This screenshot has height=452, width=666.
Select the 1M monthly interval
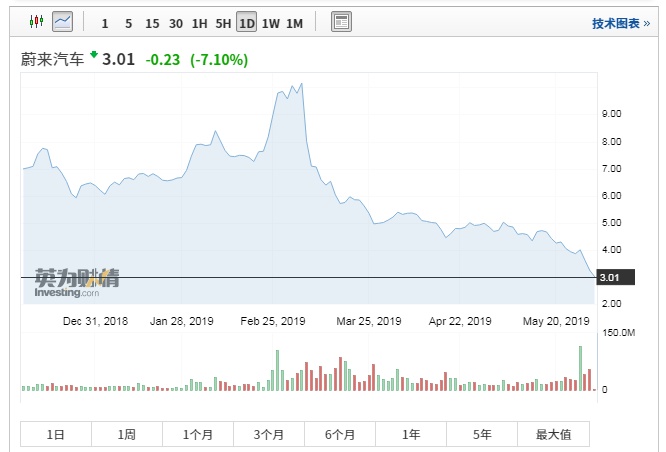[x=294, y=22]
